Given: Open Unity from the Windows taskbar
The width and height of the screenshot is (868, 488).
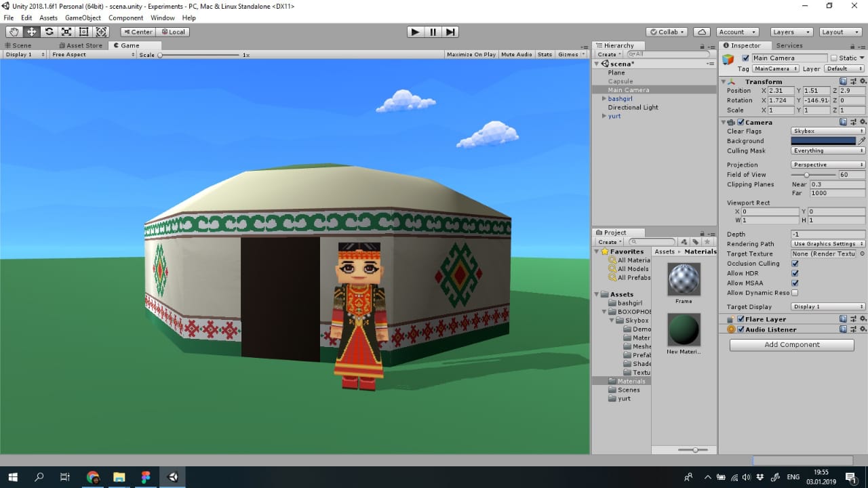Looking at the screenshot, I should tap(173, 477).
